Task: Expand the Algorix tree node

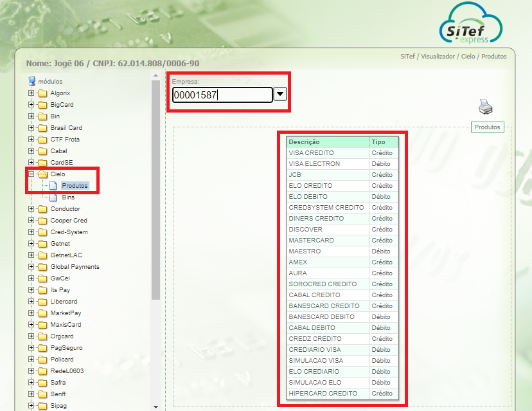Action: coord(31,93)
